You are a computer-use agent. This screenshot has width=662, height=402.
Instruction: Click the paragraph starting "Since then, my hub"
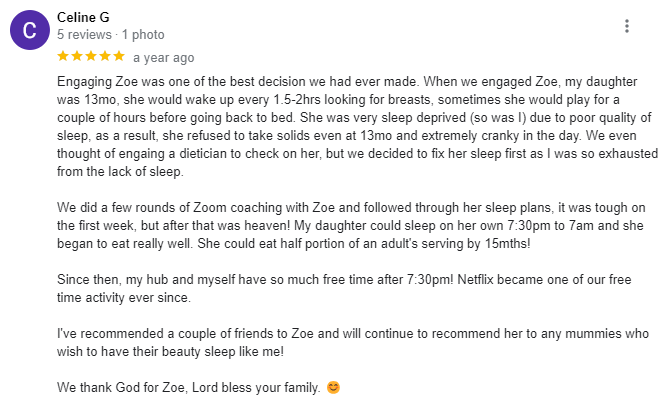[344, 288]
